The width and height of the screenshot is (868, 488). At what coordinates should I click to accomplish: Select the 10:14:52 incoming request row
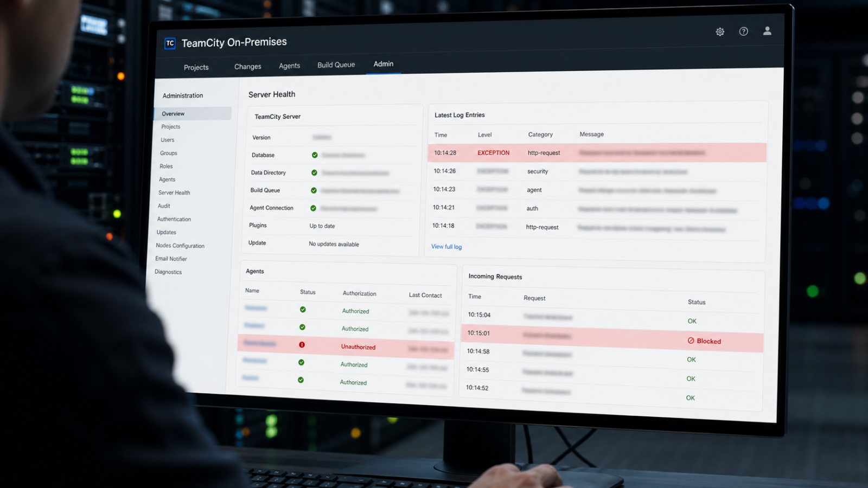pos(610,393)
